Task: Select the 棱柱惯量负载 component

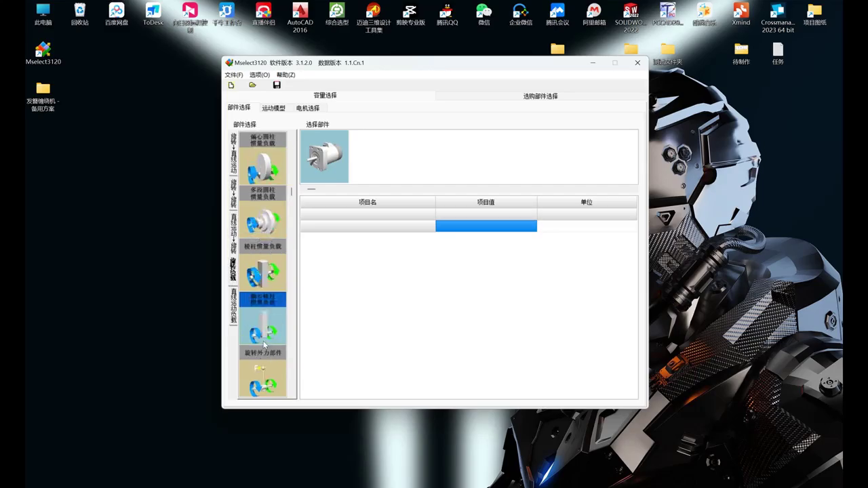Action: point(262,267)
